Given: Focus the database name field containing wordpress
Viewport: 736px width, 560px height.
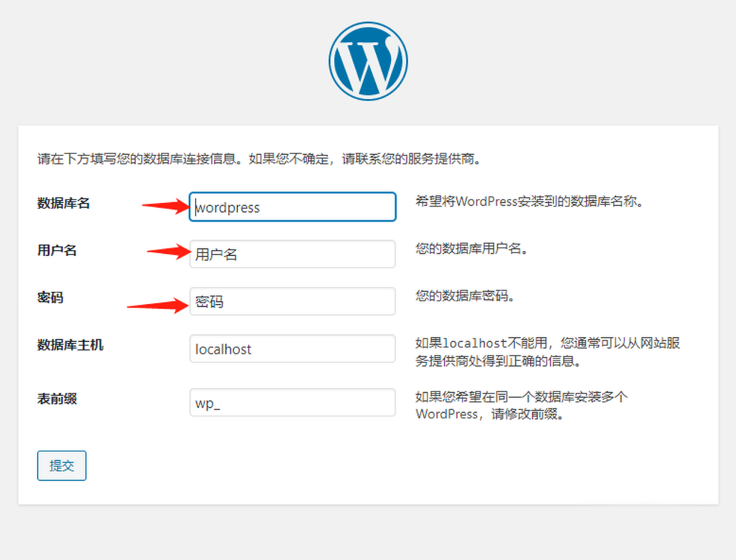Looking at the screenshot, I should click(293, 207).
